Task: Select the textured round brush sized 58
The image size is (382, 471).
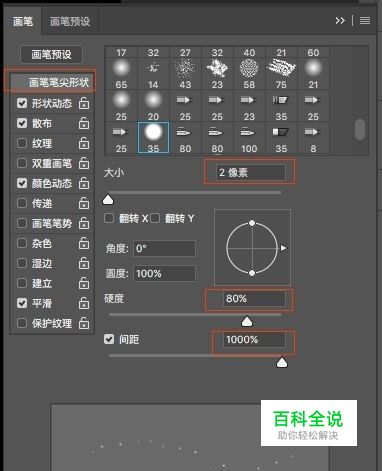Action: coord(249,74)
